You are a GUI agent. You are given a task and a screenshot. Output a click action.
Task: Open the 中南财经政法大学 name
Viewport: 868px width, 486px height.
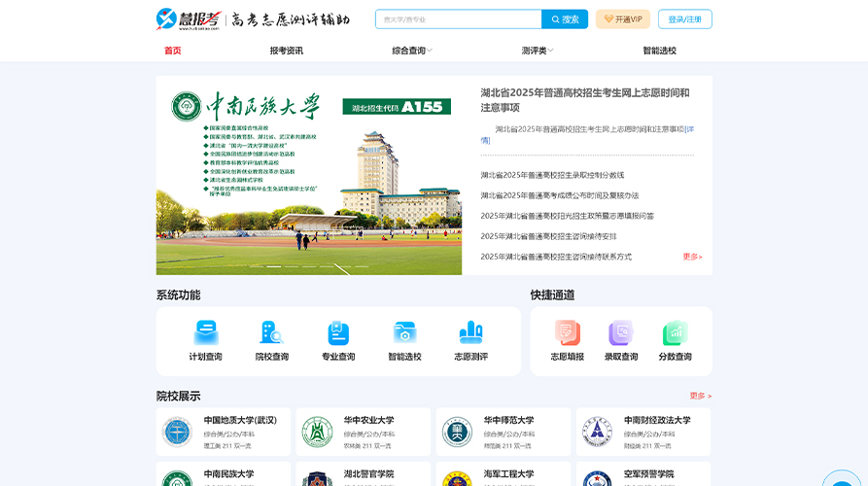click(x=657, y=420)
